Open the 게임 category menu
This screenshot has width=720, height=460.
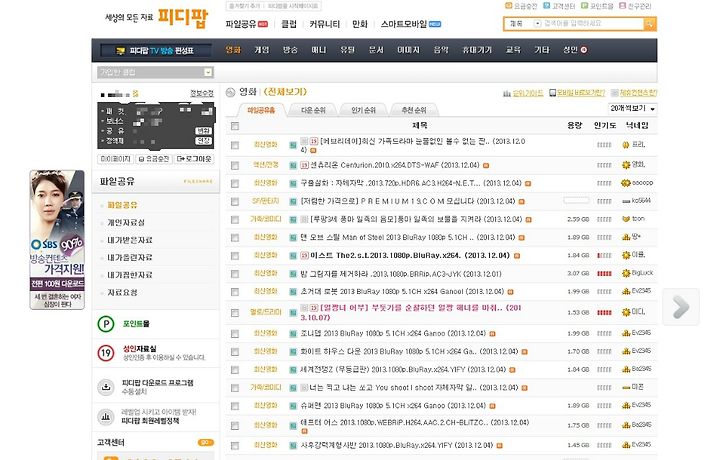point(262,50)
